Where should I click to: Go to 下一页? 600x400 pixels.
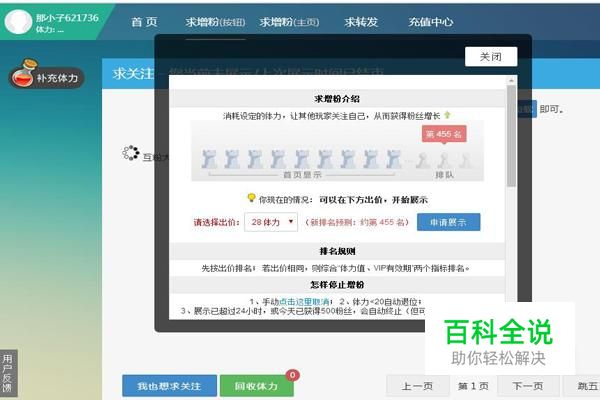[x=528, y=386]
